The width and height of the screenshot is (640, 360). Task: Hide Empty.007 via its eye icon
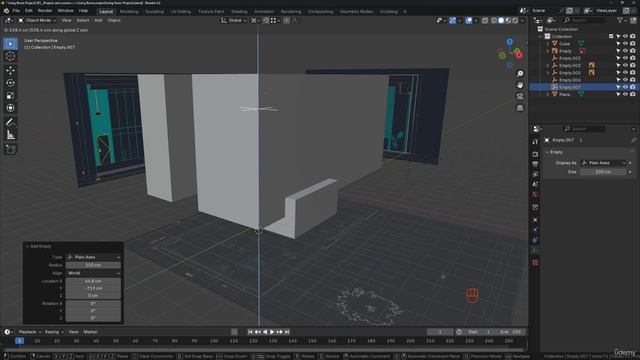(625, 87)
